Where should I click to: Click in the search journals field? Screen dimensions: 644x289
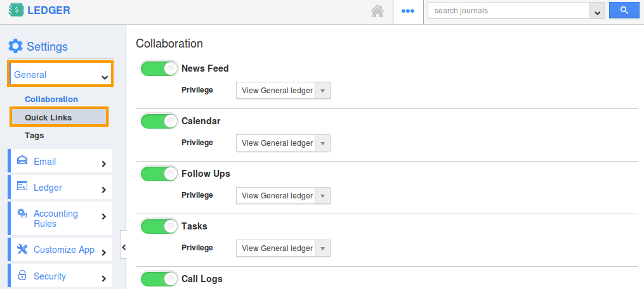pos(508,11)
